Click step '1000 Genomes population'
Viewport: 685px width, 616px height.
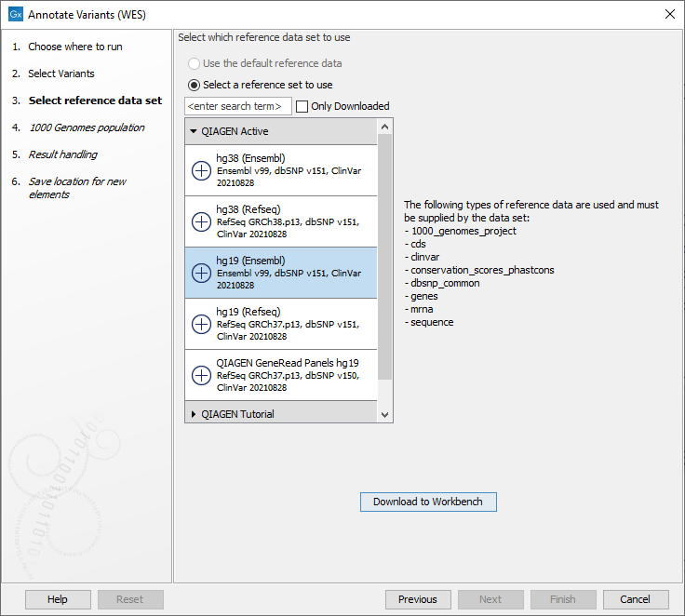click(x=87, y=127)
